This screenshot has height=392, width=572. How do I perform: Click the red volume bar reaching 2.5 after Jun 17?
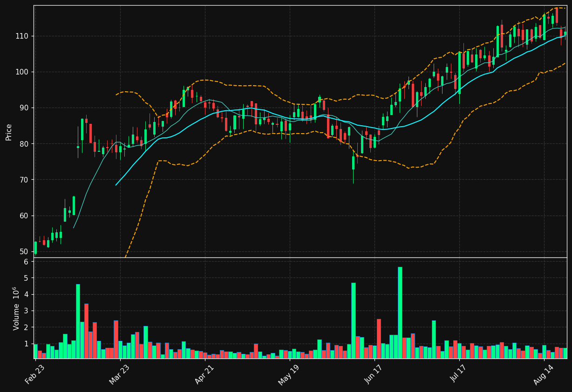pyautogui.click(x=379, y=338)
